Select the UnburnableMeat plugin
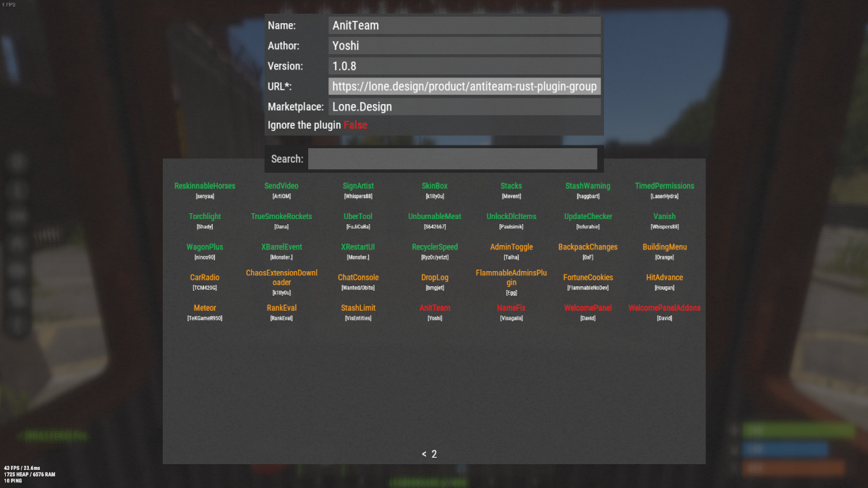The width and height of the screenshot is (868, 488). click(x=435, y=217)
